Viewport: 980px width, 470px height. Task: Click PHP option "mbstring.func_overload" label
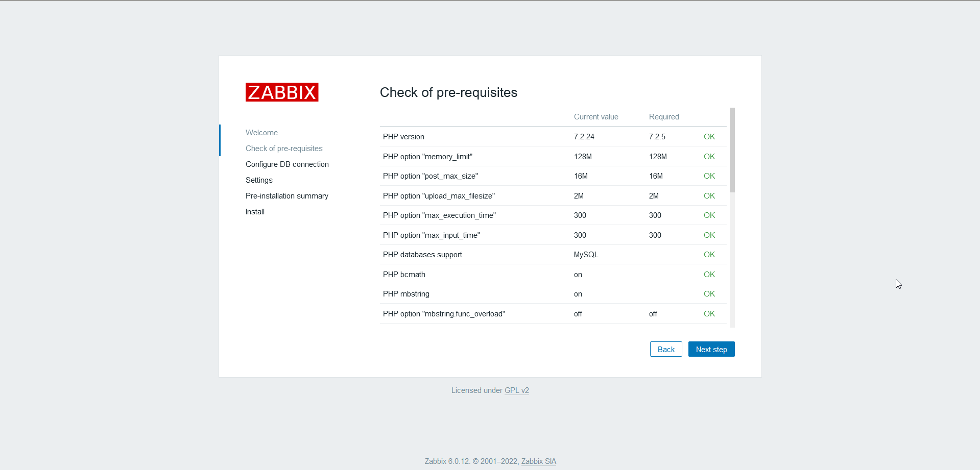point(444,314)
